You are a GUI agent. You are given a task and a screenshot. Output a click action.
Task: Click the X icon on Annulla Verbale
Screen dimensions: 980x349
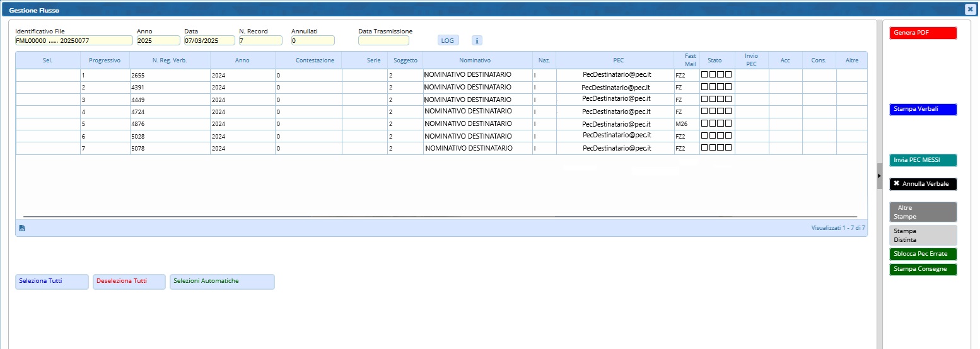click(x=896, y=184)
